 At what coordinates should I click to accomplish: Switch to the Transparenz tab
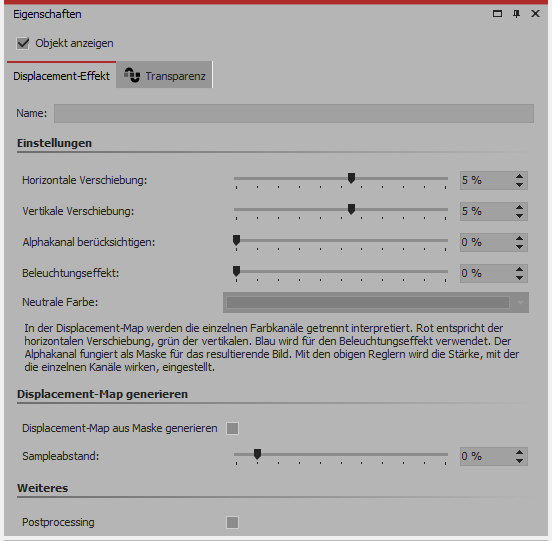[164, 75]
